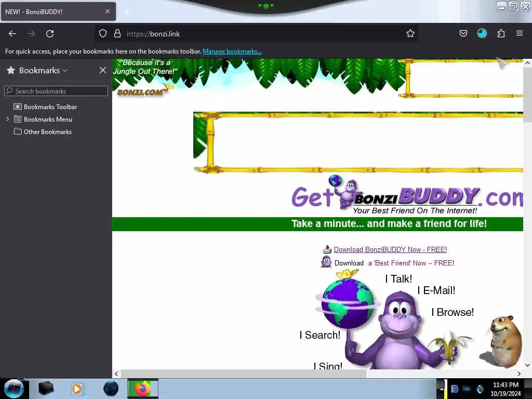Screen dimensions: 532x399
Task: Click the horizontal scrollbar thumb
Action: (244, 374)
